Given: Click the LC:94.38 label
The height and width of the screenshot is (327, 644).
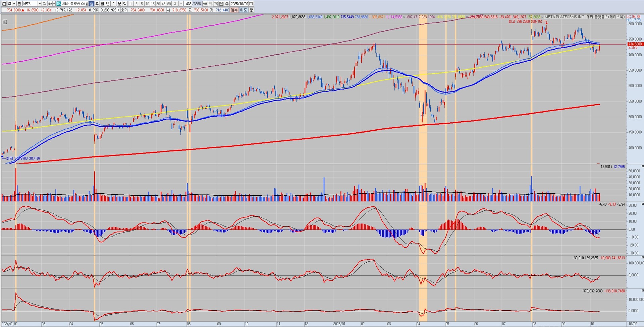Looking at the screenshot, I should click(x=633, y=17).
